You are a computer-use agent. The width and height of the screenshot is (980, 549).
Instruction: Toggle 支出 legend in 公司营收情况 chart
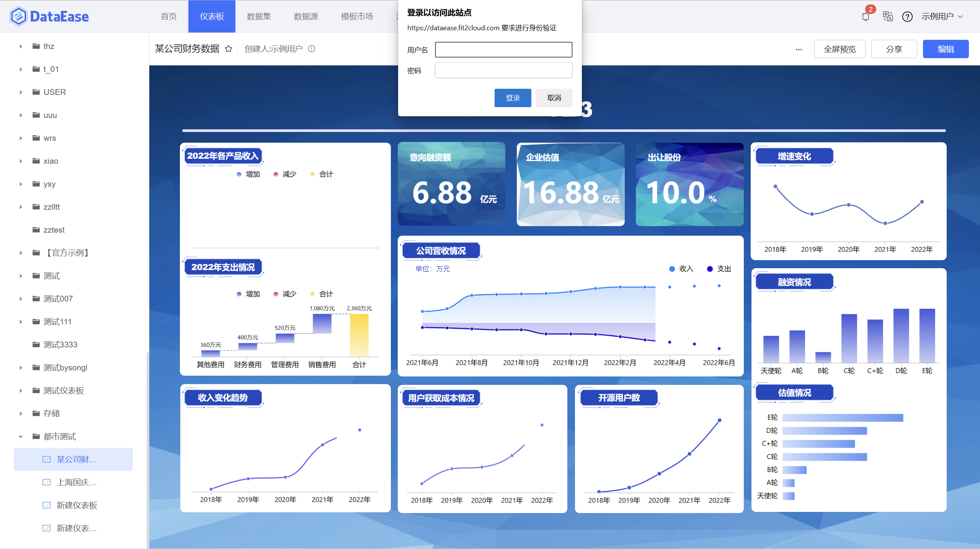tap(719, 269)
